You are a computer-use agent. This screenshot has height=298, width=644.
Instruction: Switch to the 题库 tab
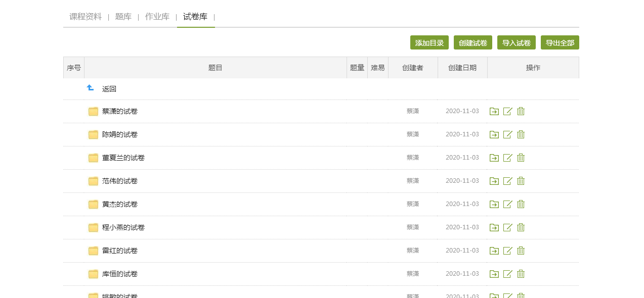click(x=123, y=16)
